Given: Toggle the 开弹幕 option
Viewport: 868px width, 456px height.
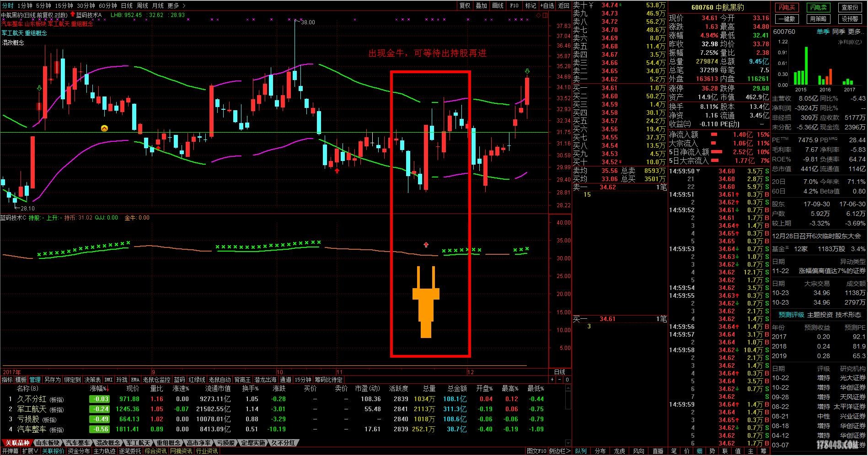Looking at the screenshot, I should (10, 451).
